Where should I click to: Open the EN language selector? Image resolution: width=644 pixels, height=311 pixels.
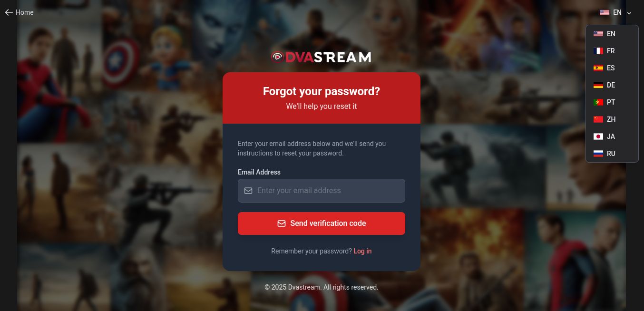click(616, 12)
